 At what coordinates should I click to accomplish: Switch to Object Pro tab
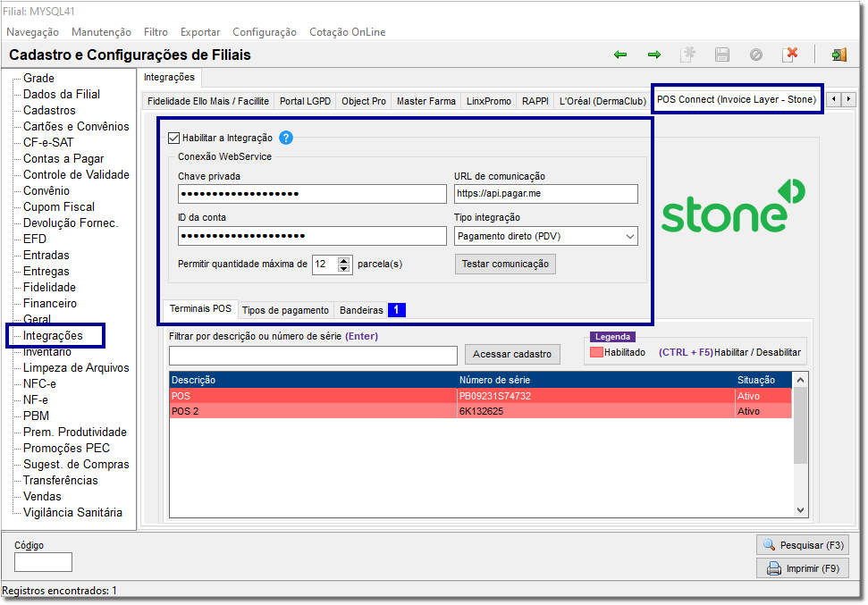[364, 101]
